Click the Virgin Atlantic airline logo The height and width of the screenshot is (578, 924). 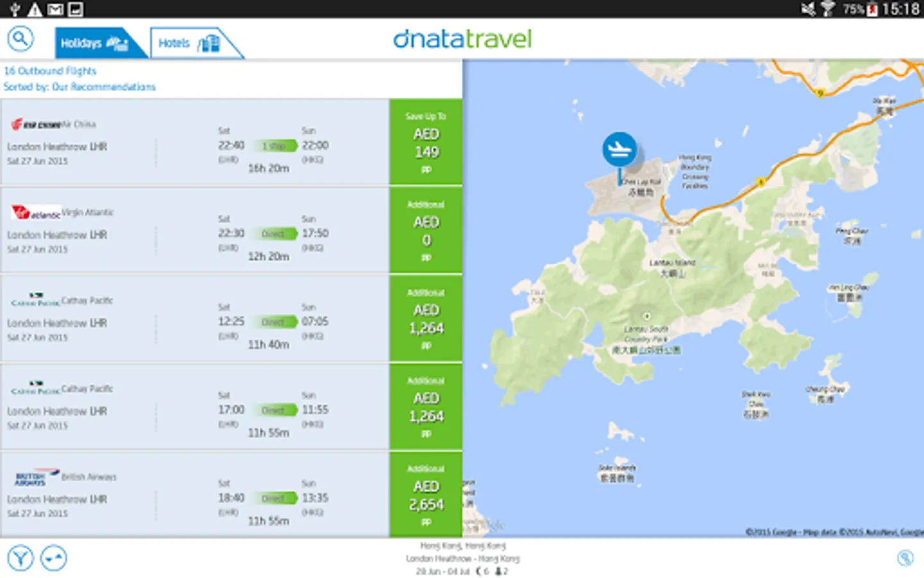coord(36,211)
